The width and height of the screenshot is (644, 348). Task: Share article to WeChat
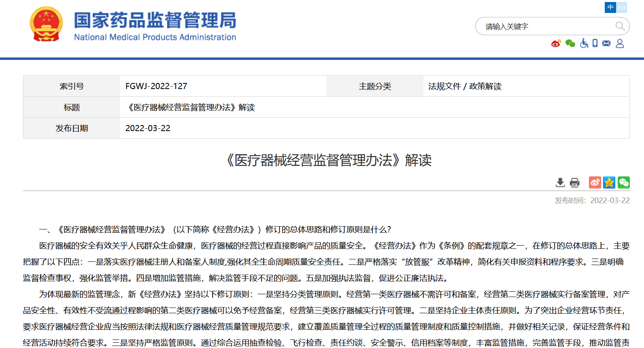point(624,182)
